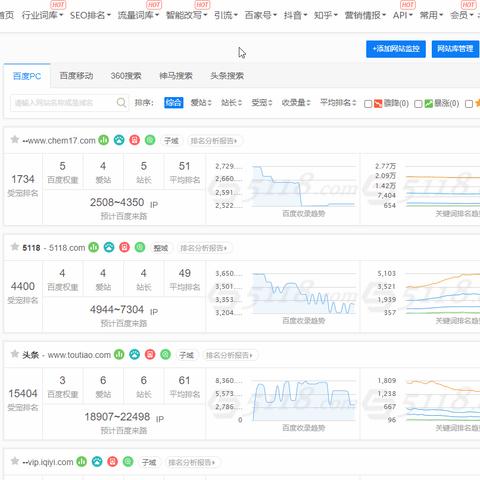
Task: Click the 网站库管理 button
Action: coord(455,49)
